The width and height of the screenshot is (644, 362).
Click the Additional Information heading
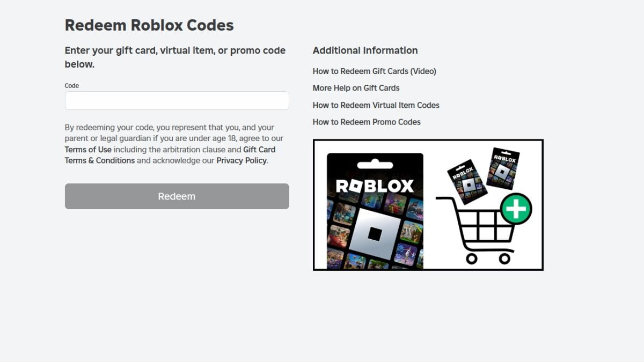365,50
